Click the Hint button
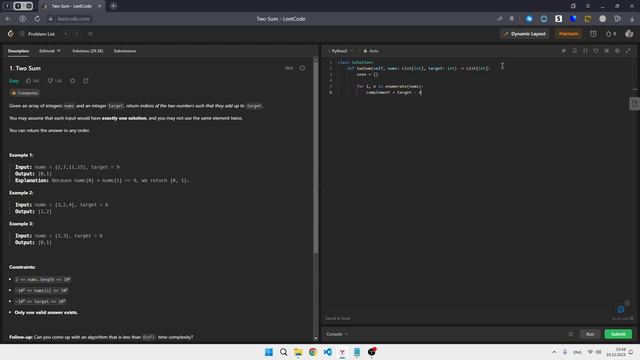This screenshot has width=640, height=360. (x=289, y=68)
